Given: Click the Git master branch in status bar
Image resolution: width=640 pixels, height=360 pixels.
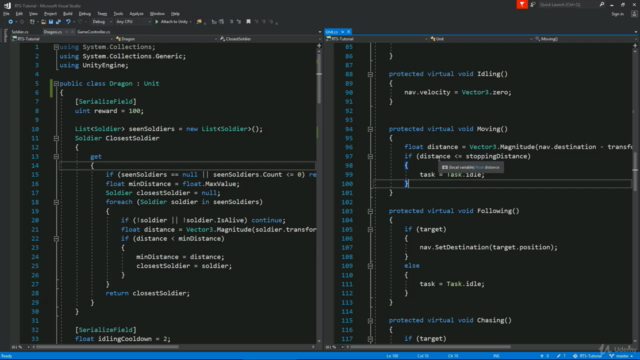Looking at the screenshot, I should [622, 356].
